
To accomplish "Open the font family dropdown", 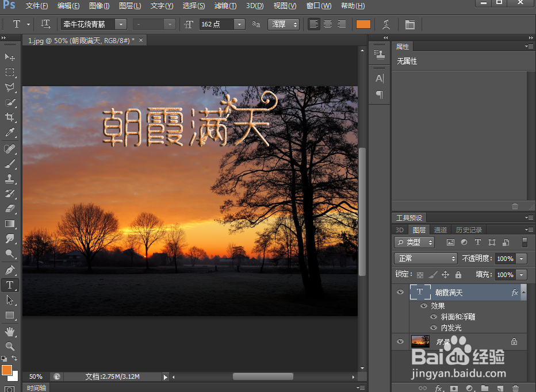I will 120,24.
